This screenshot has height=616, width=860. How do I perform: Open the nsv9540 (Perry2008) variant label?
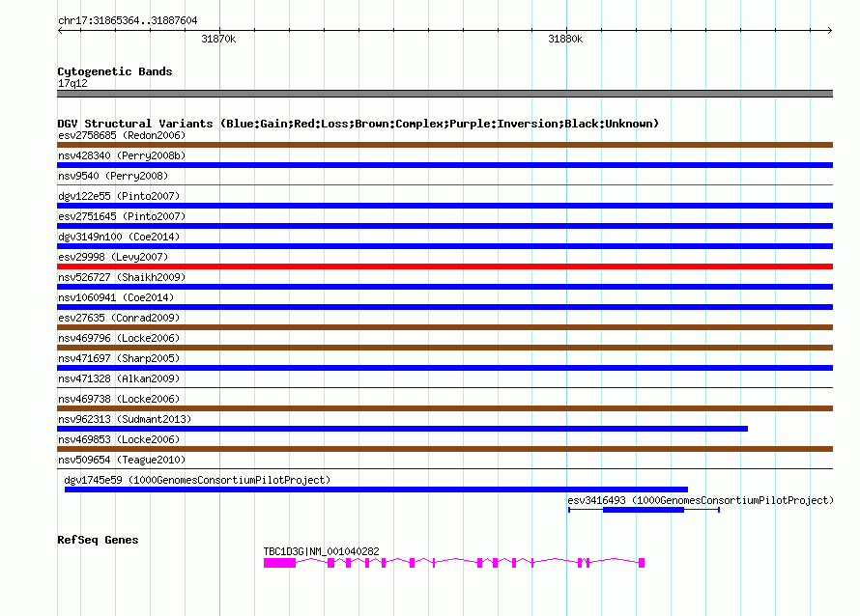(x=113, y=176)
